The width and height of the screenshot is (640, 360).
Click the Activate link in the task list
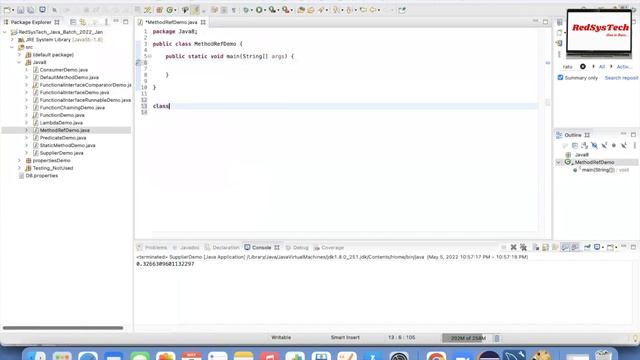pyautogui.click(x=624, y=67)
